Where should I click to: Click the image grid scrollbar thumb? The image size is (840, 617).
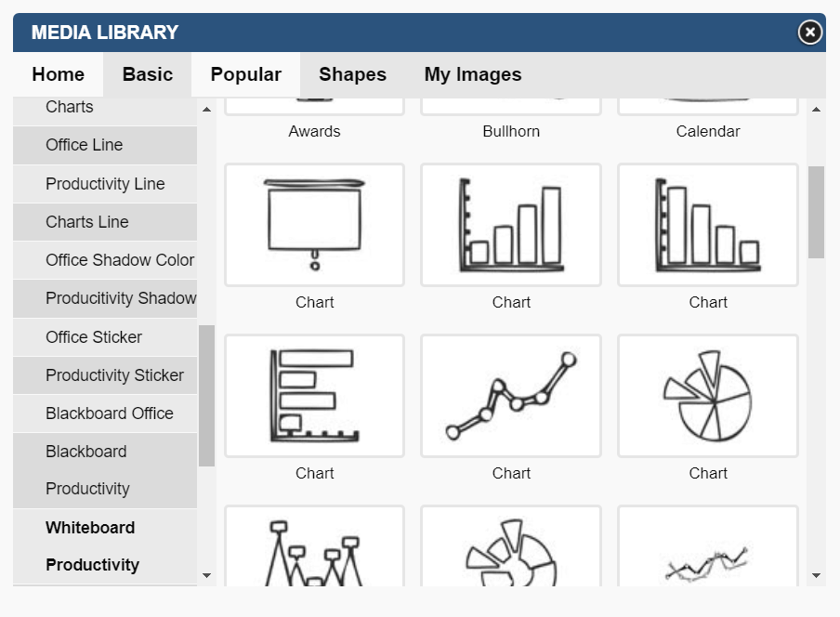pos(816,212)
